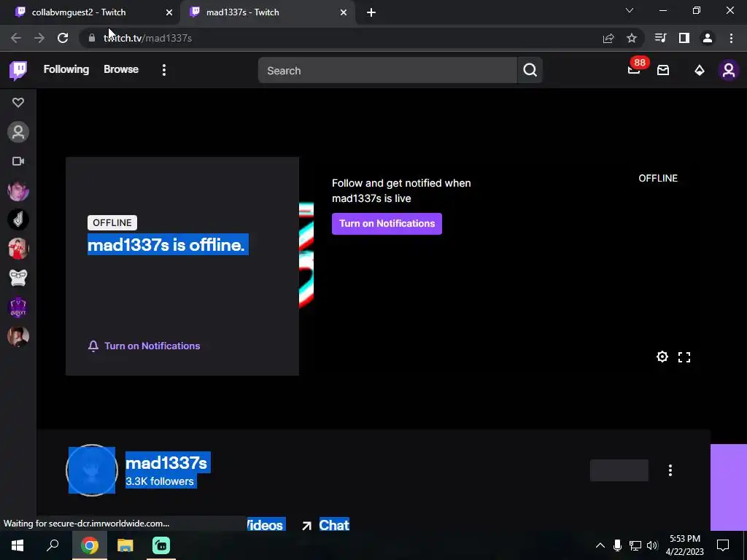The height and width of the screenshot is (560, 747).
Task: Click the microphone tray icon
Action: [x=617, y=545]
